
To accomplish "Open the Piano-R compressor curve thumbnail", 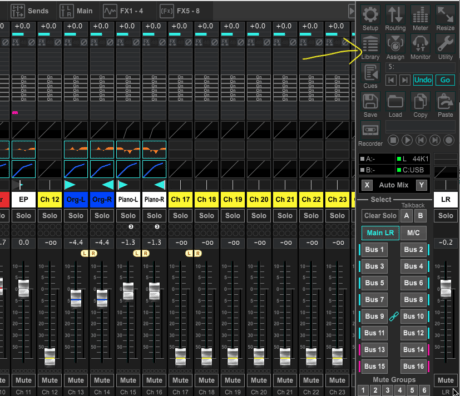I will (x=154, y=169).
